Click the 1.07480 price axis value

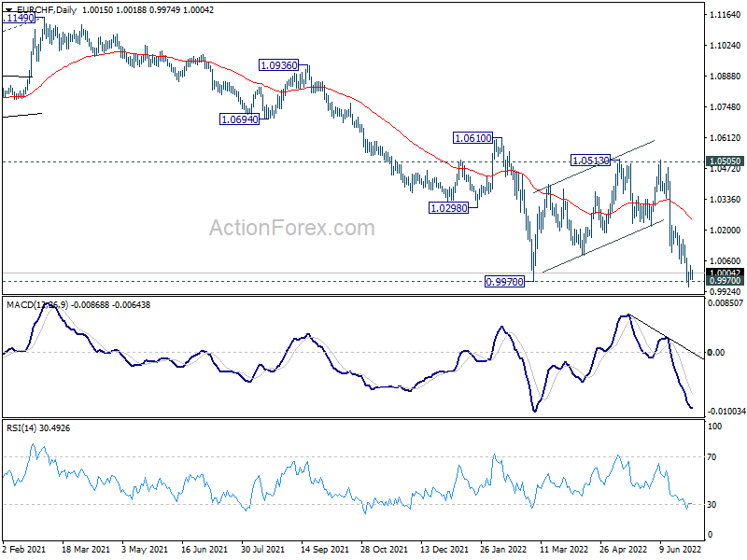726,106
